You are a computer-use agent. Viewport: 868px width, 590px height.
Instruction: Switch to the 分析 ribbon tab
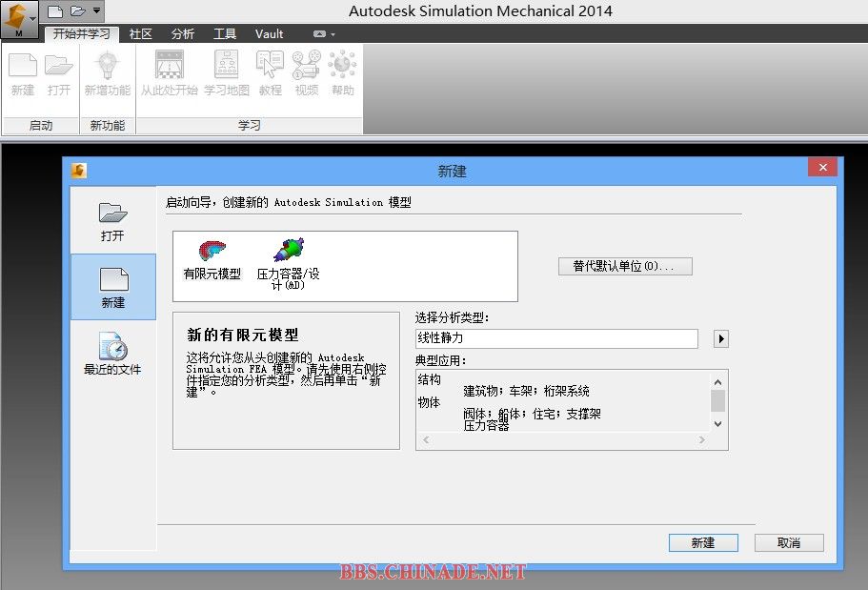click(182, 33)
